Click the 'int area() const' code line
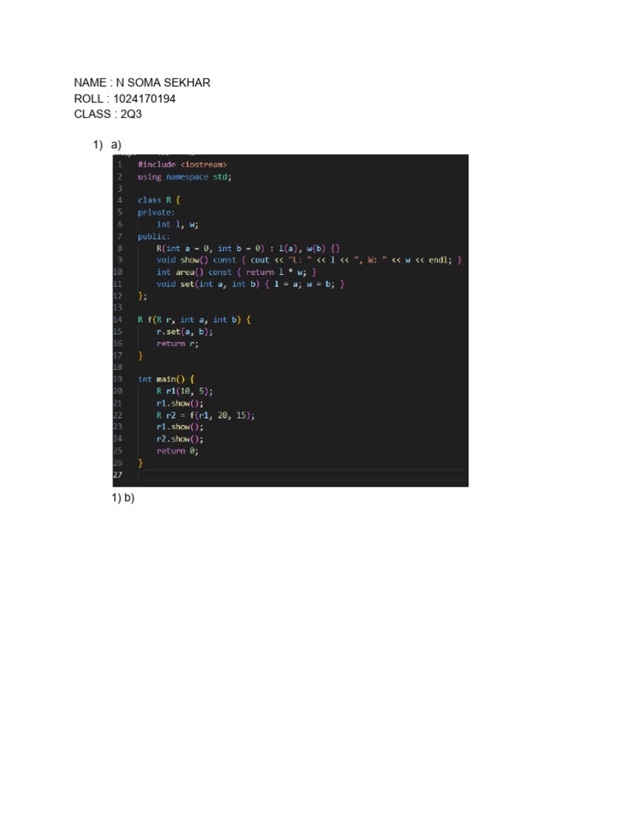Screen dimensions: 630x840 [x=236, y=272]
